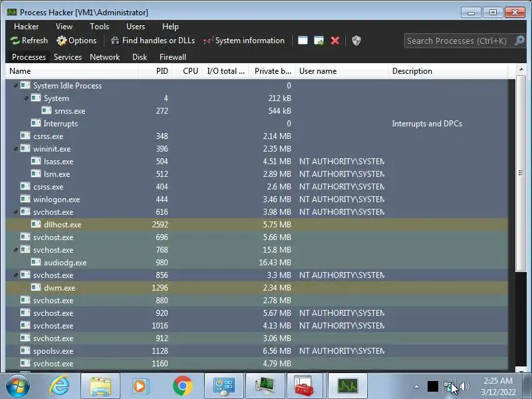Screen dimensions: 532x399
Task: Select the dllhost.exe process
Action: pyautogui.click(x=257, y=225)
